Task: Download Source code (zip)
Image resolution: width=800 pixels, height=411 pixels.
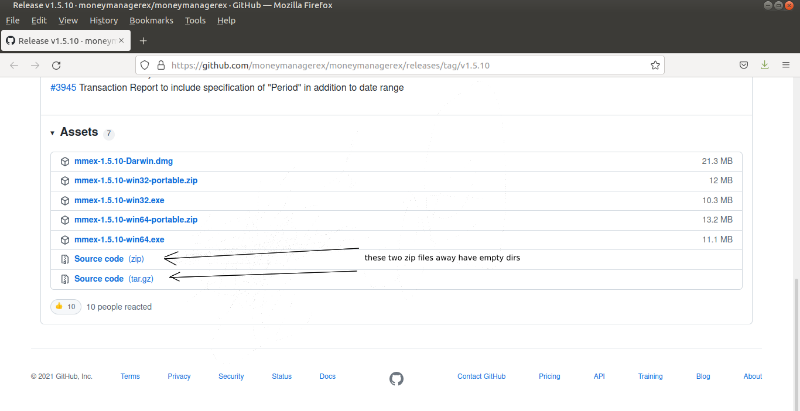Action: pyautogui.click(x=109, y=259)
